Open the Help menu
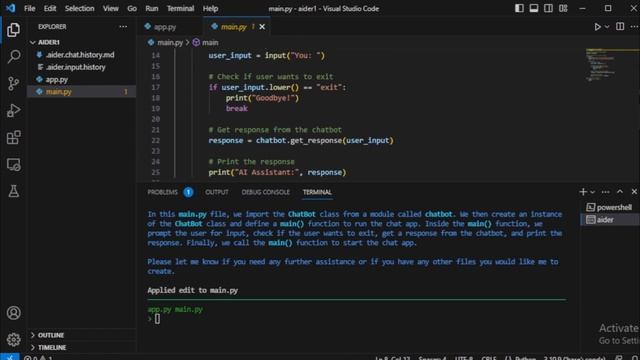The image size is (640, 360). 211,9
